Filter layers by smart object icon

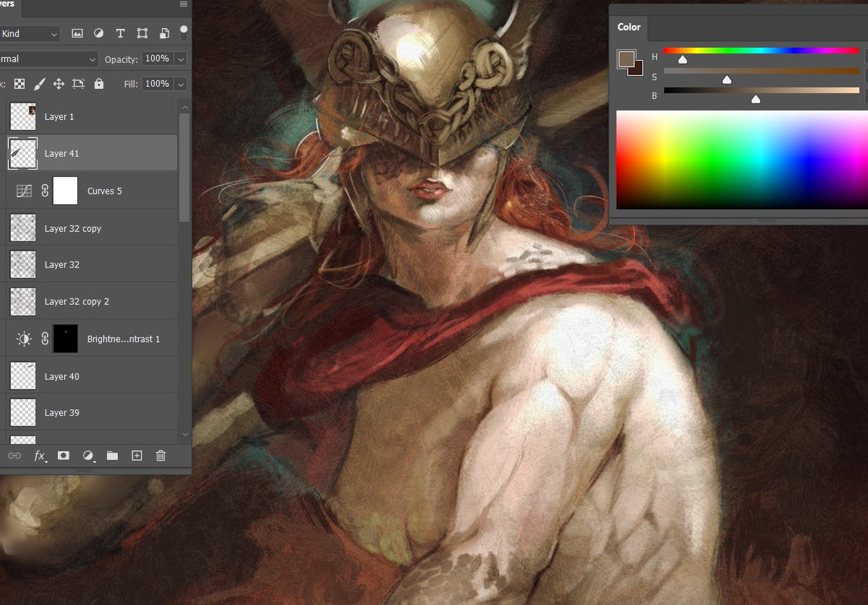[x=164, y=33]
